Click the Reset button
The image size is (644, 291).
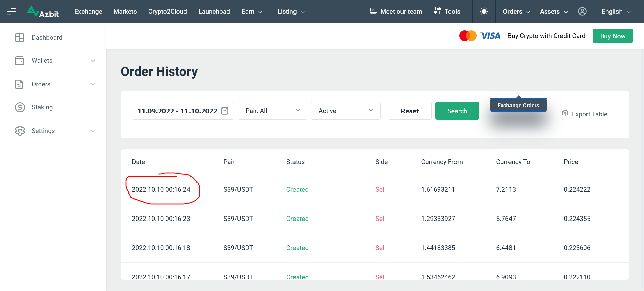click(410, 111)
